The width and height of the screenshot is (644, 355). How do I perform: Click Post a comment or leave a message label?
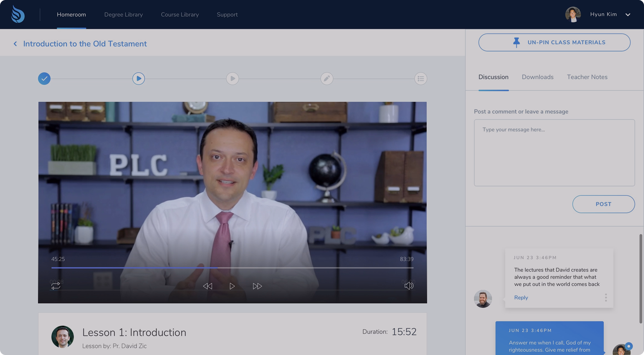(x=521, y=111)
